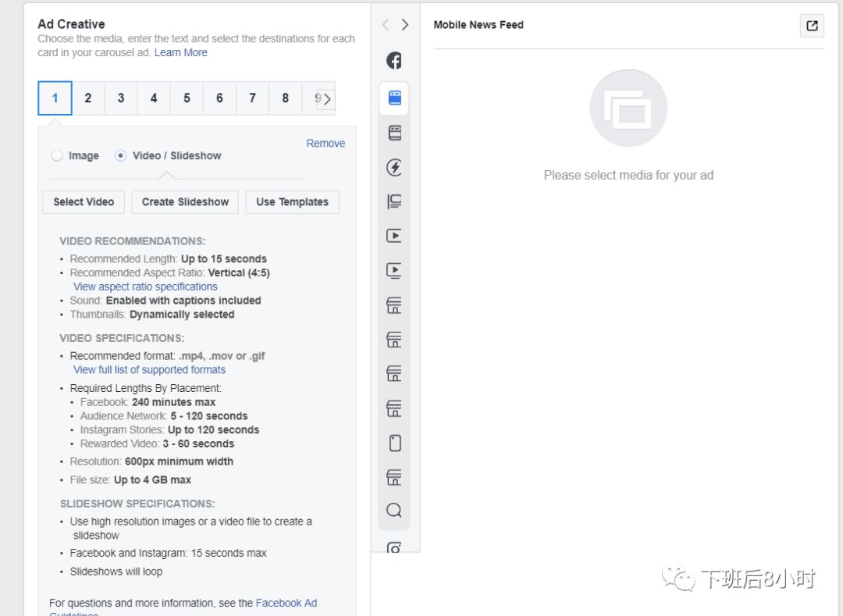Viewport: 843px width, 616px height.
Task: Remove the current carousel card
Action: click(x=325, y=144)
